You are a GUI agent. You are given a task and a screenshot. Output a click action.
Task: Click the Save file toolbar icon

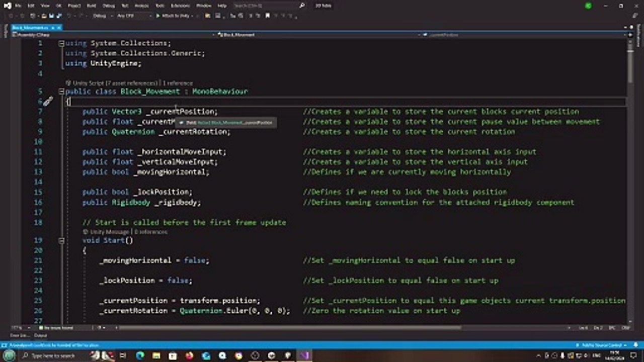pos(52,16)
